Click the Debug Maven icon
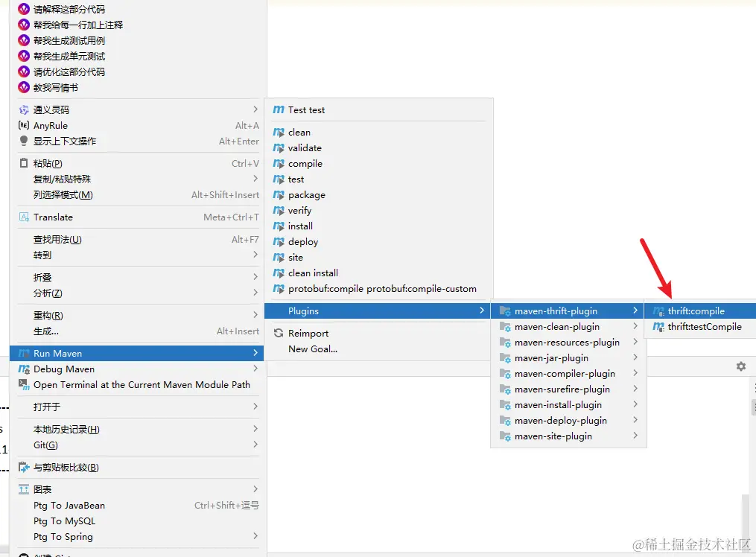 pyautogui.click(x=24, y=369)
